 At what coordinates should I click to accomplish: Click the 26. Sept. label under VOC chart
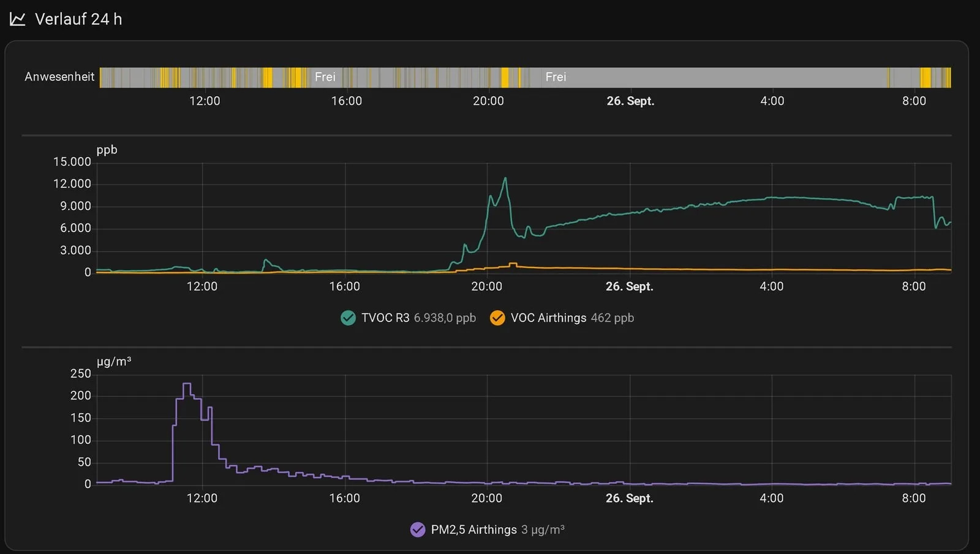[630, 286]
